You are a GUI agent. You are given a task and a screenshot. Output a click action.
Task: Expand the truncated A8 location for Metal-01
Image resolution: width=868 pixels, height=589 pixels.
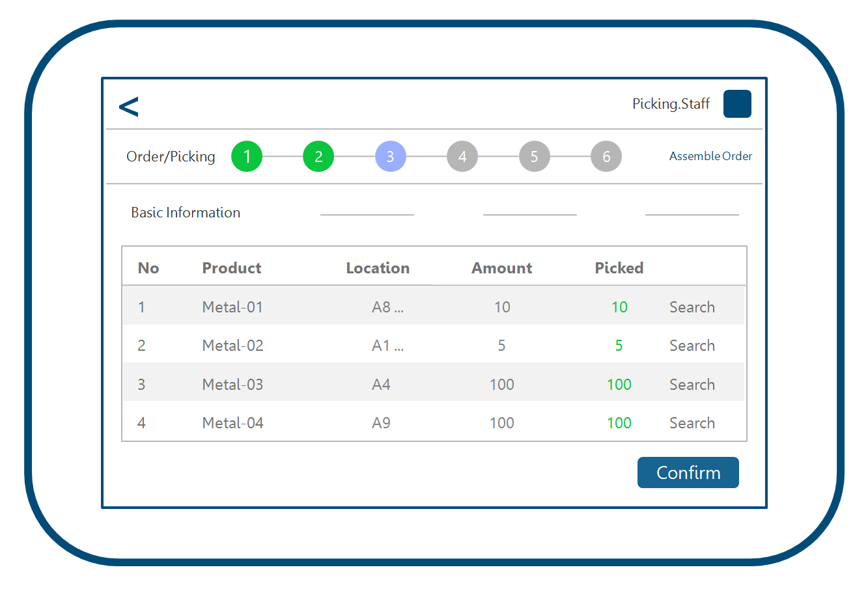pyautogui.click(x=387, y=307)
